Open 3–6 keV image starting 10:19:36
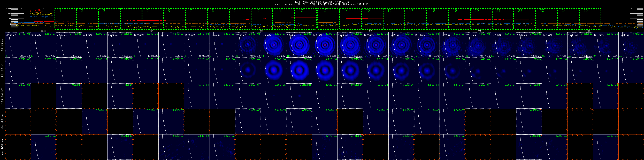Viewport: 644px width, 160px height. click(631, 45)
